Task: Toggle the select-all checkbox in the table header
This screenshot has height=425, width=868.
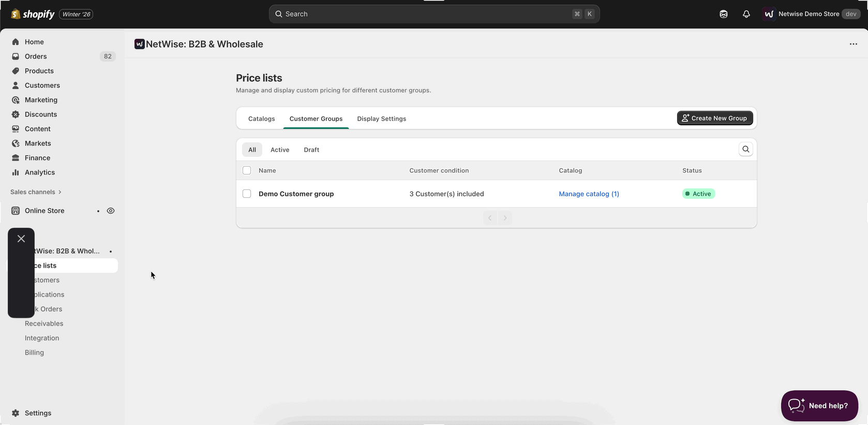Action: (247, 170)
